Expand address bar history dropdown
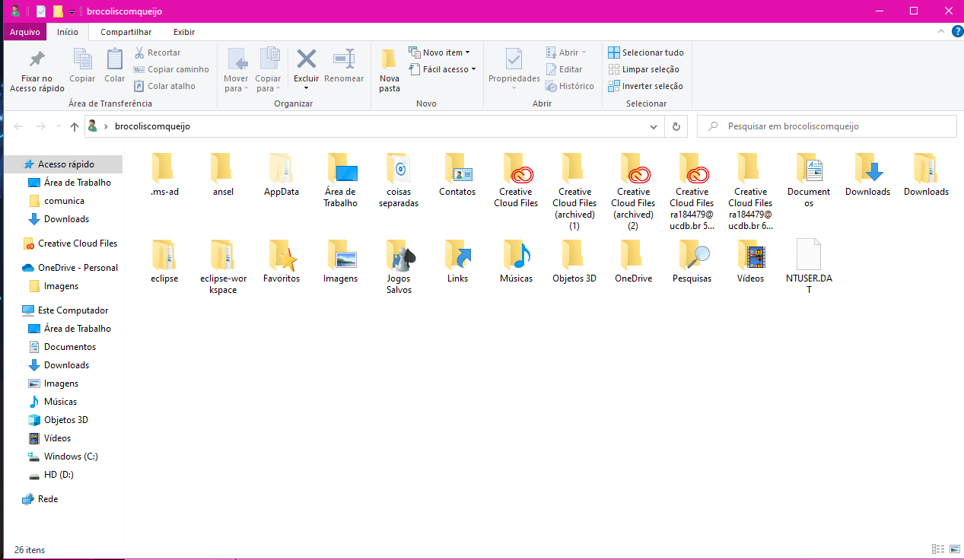Viewport: 964px width, 560px height. click(653, 126)
